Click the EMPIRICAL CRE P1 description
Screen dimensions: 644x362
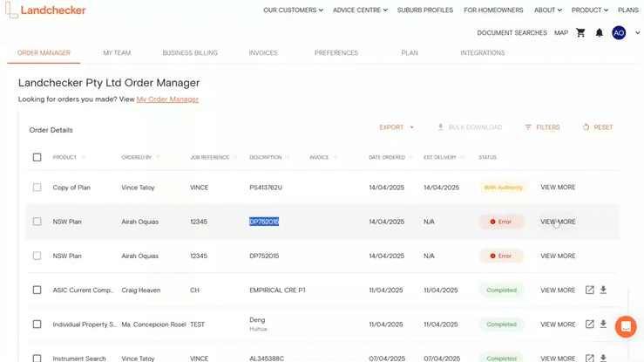coord(277,290)
